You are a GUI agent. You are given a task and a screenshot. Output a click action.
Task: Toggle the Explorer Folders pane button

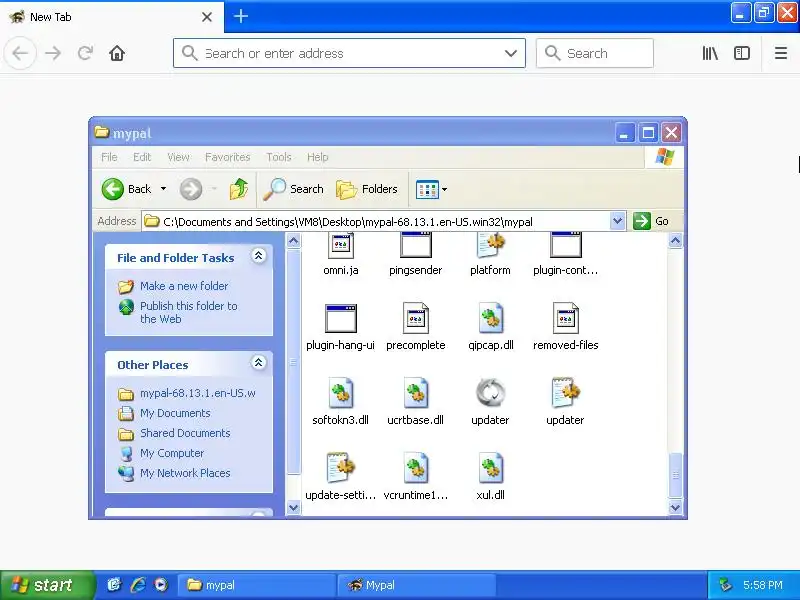coord(367,189)
